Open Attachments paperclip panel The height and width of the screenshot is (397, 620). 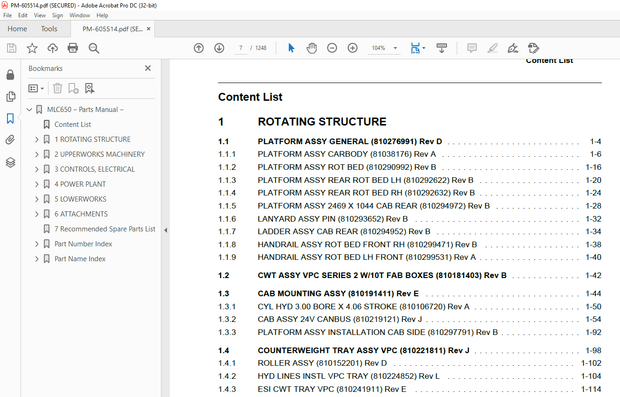pos(10,140)
